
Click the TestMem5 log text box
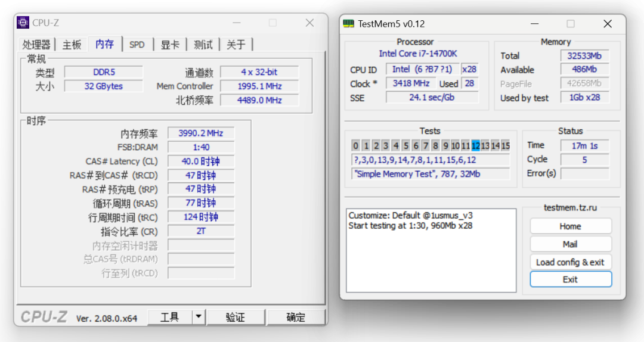pyautogui.click(x=431, y=250)
